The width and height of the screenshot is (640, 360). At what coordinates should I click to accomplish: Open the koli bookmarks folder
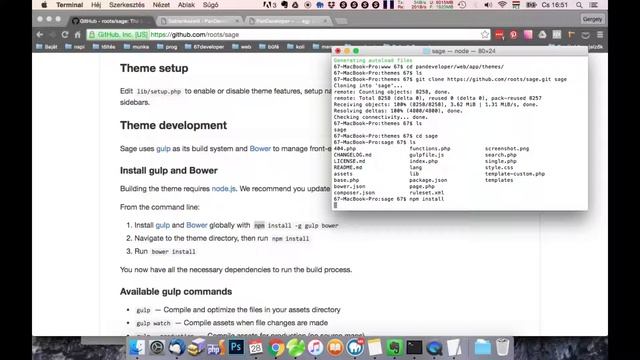pos(296,47)
